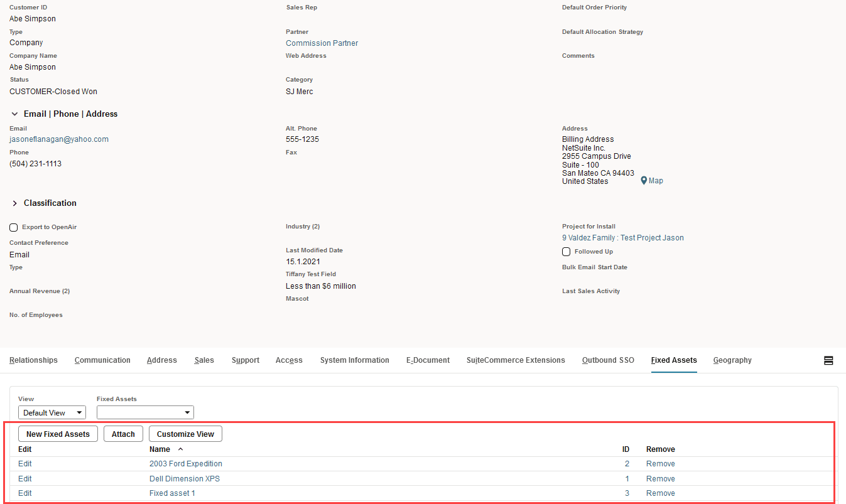This screenshot has width=846, height=504.
Task: Enable the Export to OpenAir checkbox
Action: point(13,227)
